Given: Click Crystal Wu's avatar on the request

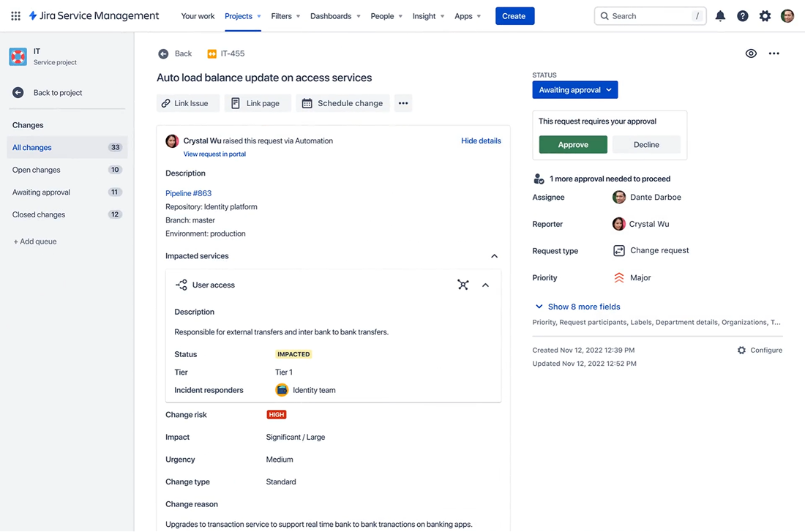Looking at the screenshot, I should coord(172,141).
